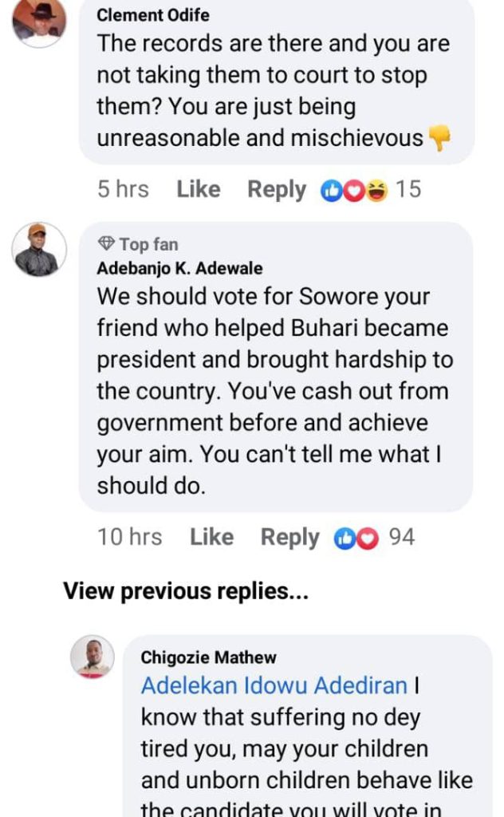The image size is (504, 817).
Task: Open Clement Odife's profile picture
Action: (39, 21)
